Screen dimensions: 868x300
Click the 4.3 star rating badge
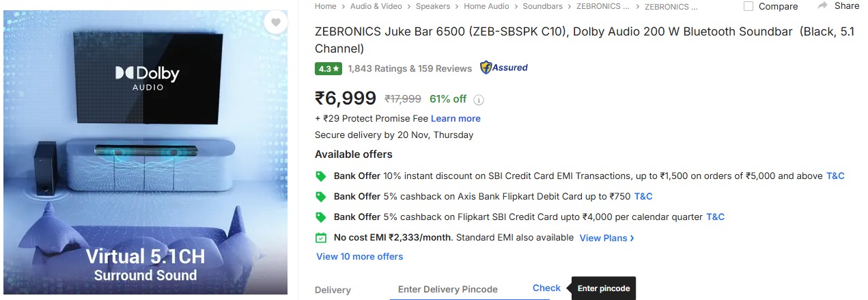[x=328, y=68]
